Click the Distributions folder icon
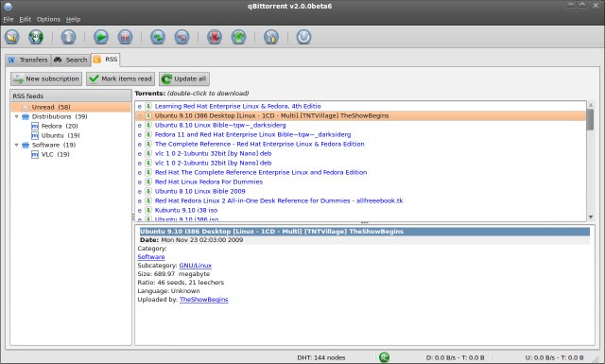The height and width of the screenshot is (364, 605). [26, 116]
